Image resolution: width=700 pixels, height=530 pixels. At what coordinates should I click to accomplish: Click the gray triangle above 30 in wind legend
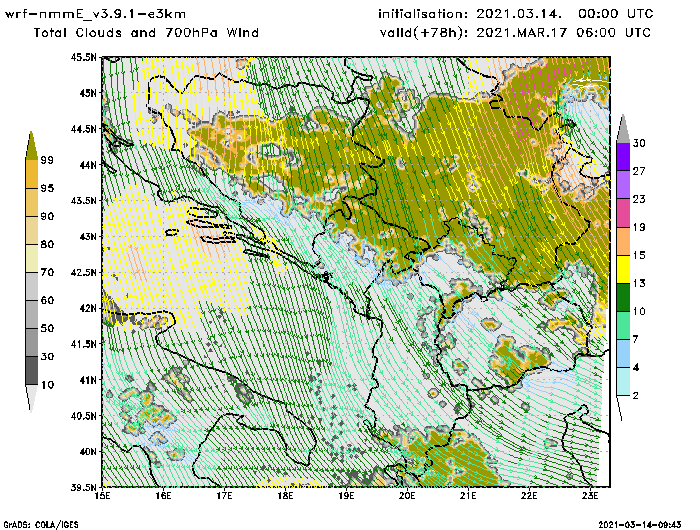coord(623,129)
